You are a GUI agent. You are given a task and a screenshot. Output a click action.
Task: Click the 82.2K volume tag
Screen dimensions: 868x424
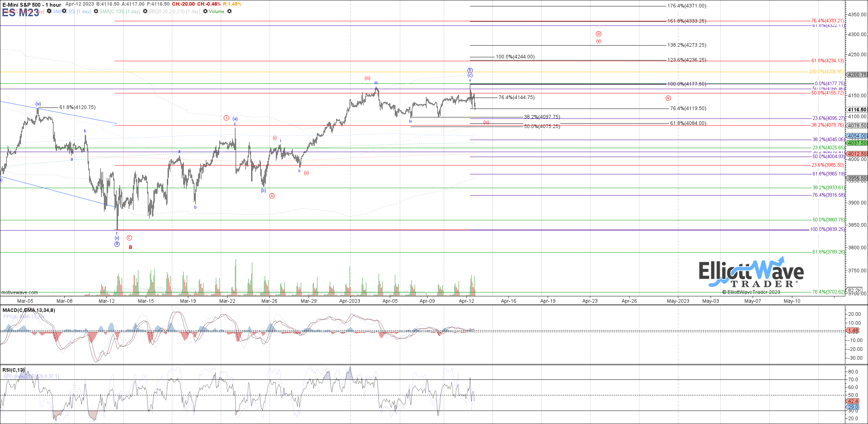click(855, 290)
